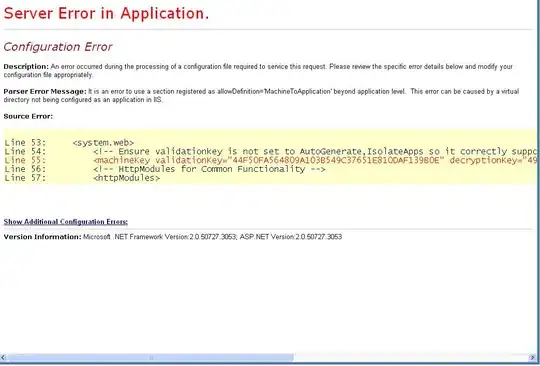
Task: Click the horizontal scrollbar right arrow
Action: (533, 358)
